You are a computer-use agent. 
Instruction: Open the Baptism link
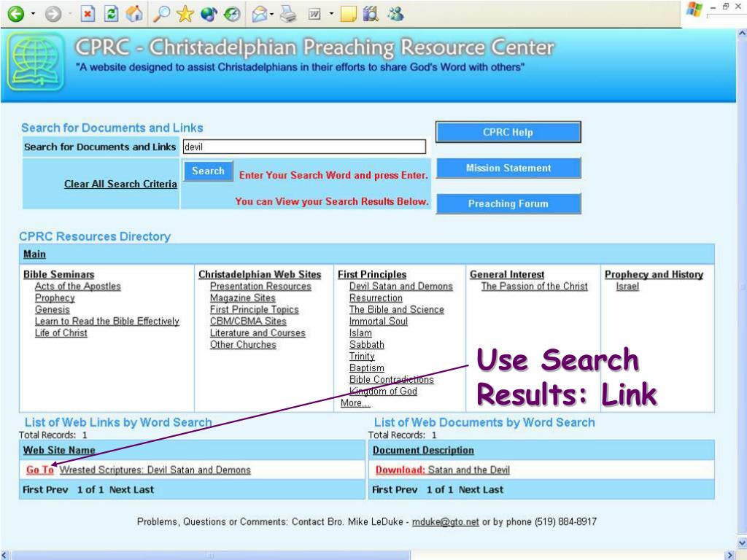click(367, 368)
